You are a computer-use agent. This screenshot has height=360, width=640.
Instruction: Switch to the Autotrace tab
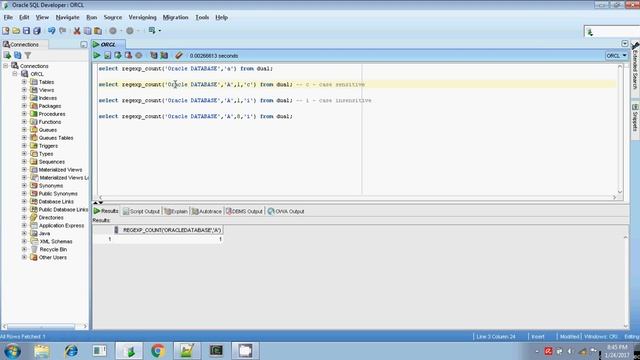click(207, 211)
